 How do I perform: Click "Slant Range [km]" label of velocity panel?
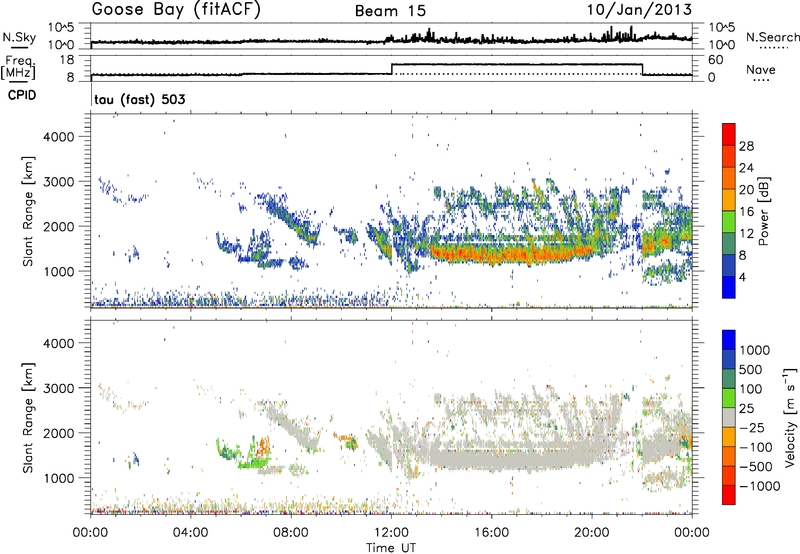click(28, 417)
